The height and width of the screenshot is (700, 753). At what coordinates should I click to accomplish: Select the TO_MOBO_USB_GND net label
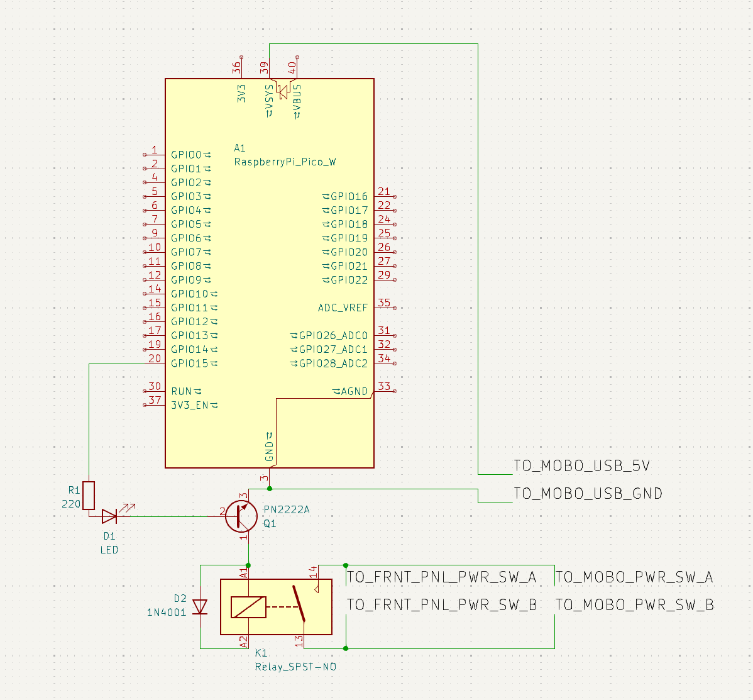pos(588,494)
